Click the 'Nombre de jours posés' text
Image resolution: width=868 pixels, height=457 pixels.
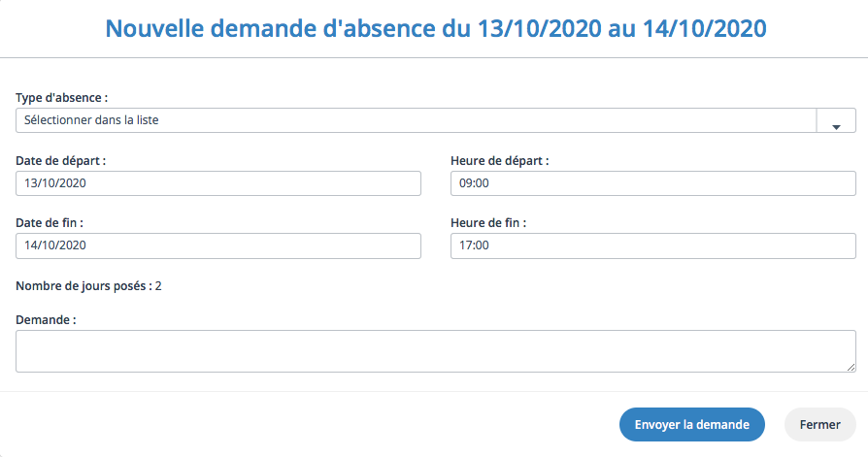coord(81,286)
